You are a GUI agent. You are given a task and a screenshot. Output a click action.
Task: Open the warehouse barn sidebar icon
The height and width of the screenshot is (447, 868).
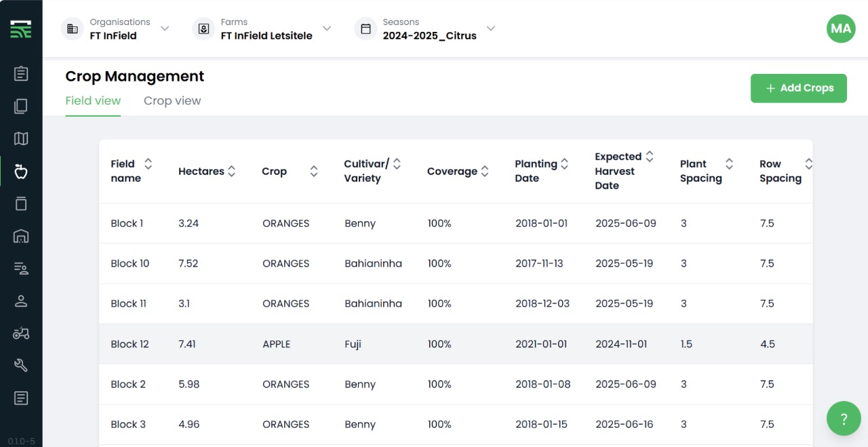(x=21, y=236)
